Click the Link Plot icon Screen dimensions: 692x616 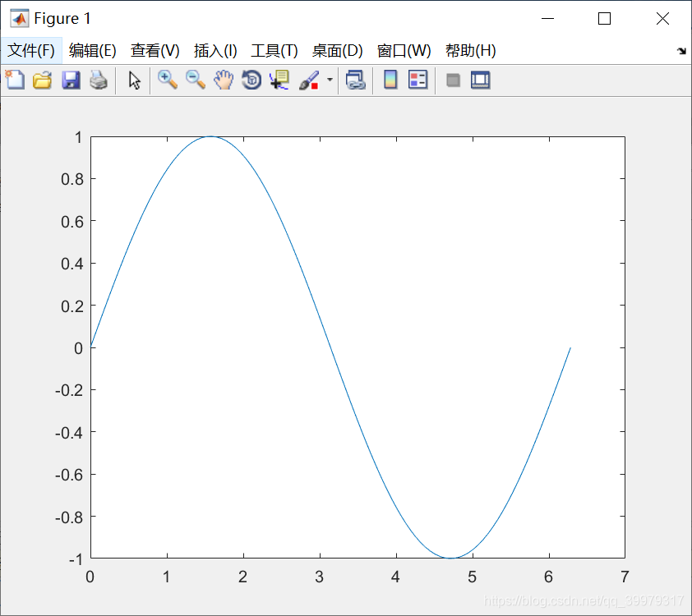pyautogui.click(x=356, y=80)
